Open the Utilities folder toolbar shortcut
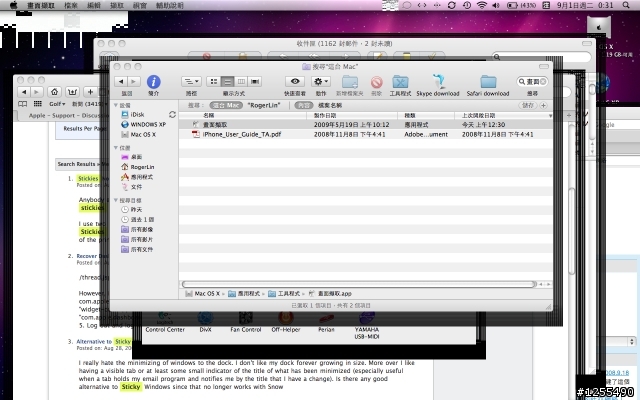 pos(400,82)
